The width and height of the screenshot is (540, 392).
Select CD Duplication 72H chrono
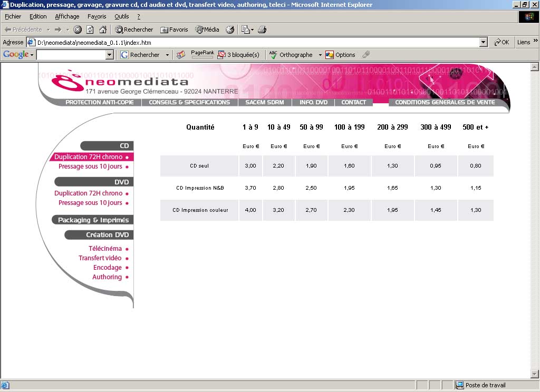tap(91, 156)
